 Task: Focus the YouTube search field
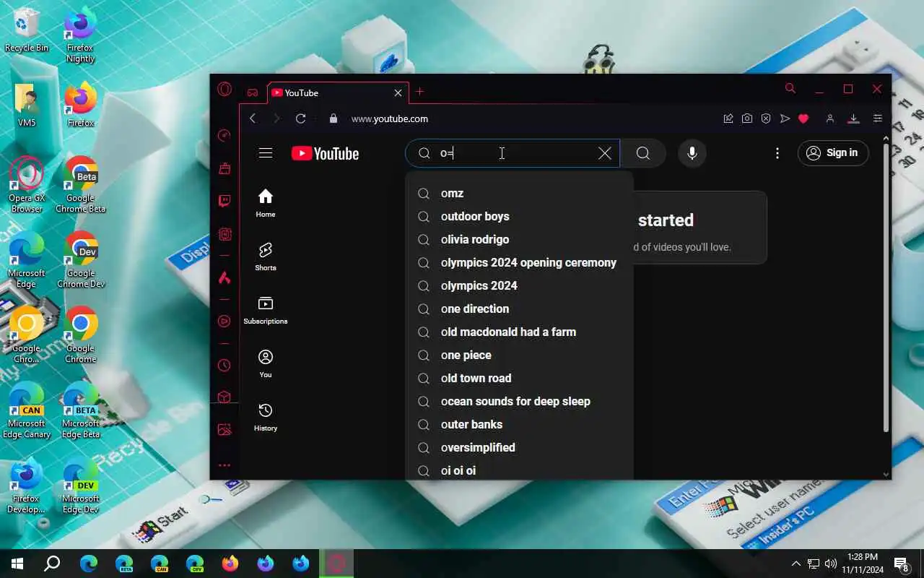[x=513, y=153]
